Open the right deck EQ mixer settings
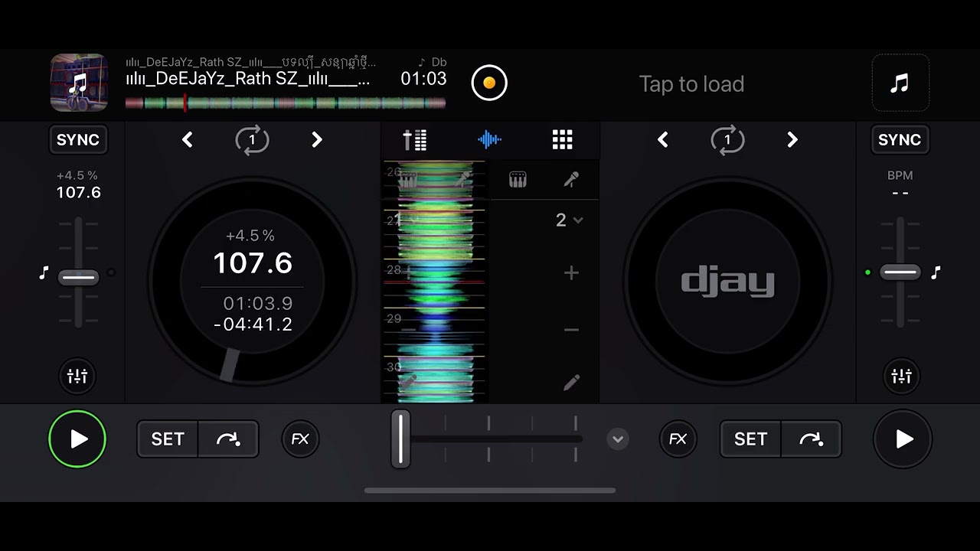This screenshot has width=980, height=551. click(x=901, y=376)
